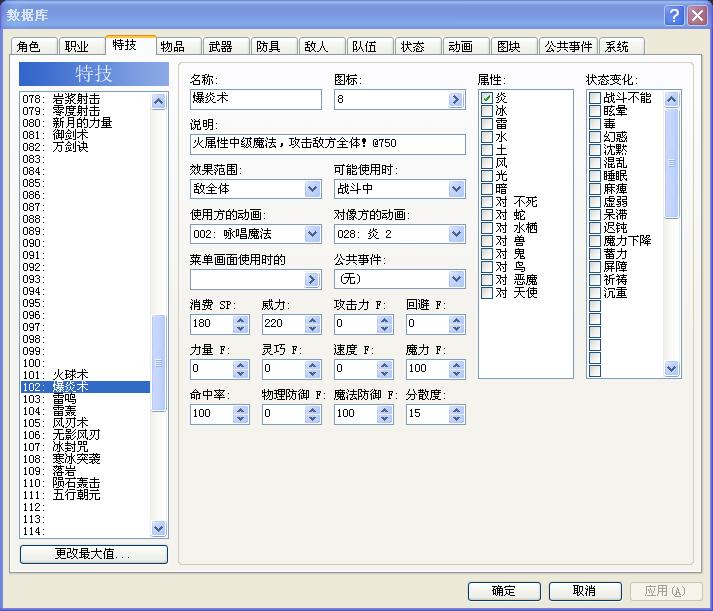This screenshot has width=713, height=611.
Task: Open menu-use sound picker arrow under 菜单画面使用时的
Action: (x=311, y=279)
